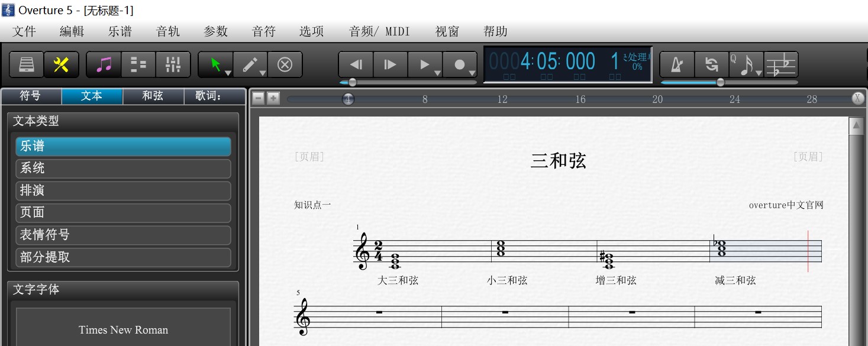Open the mixer faders panel

172,64
